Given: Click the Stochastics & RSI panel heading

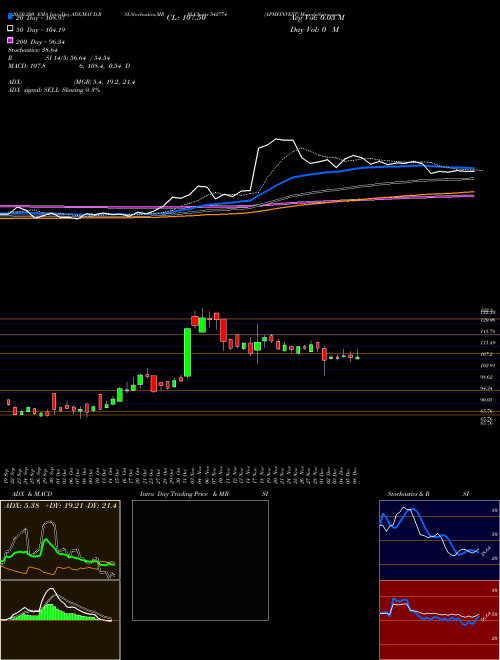Looking at the screenshot, I should pos(428,494).
